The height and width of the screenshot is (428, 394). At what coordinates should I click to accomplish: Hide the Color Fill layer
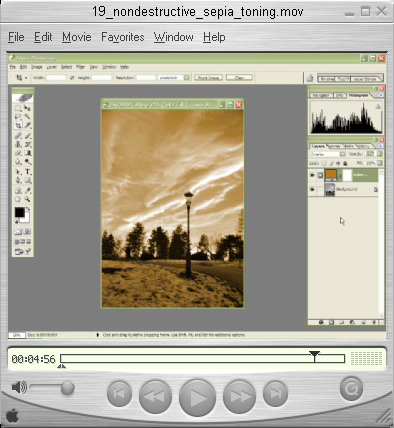[x=312, y=175]
